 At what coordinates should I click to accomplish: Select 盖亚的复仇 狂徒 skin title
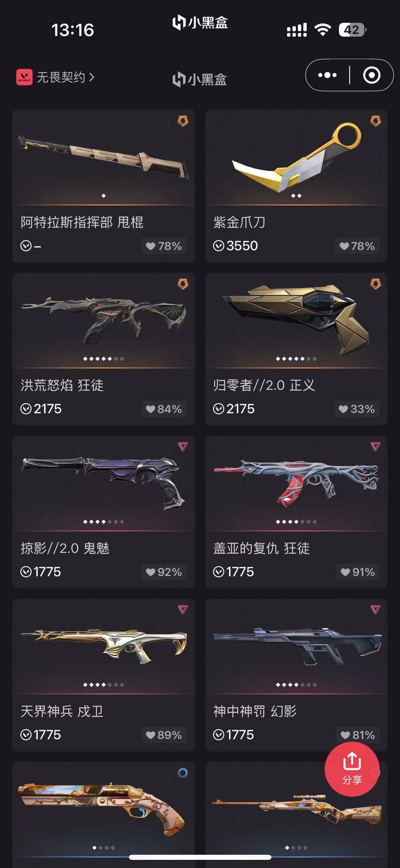click(x=261, y=548)
